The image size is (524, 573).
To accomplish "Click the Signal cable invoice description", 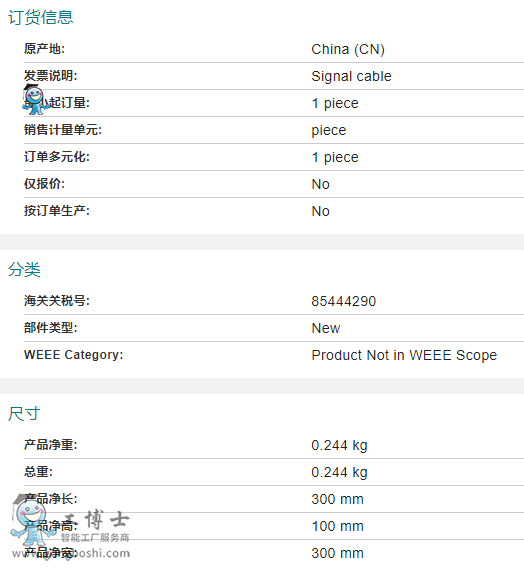I will (x=351, y=76).
